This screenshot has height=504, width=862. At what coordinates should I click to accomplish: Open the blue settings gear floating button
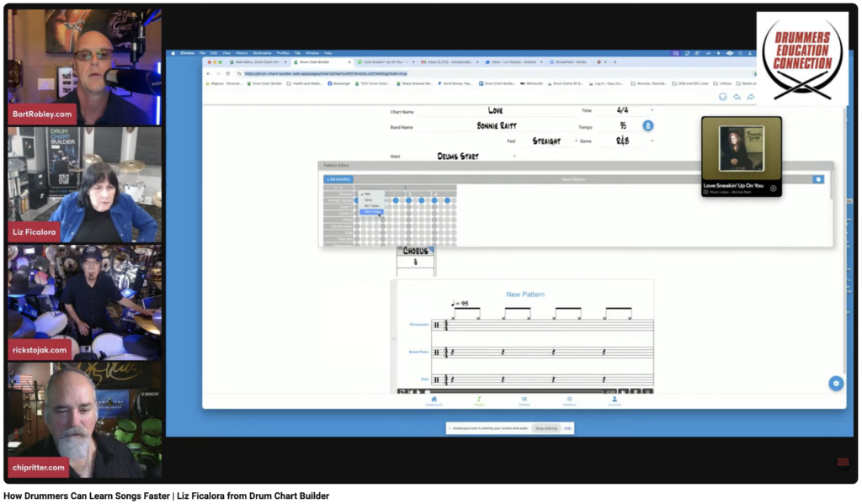click(836, 384)
